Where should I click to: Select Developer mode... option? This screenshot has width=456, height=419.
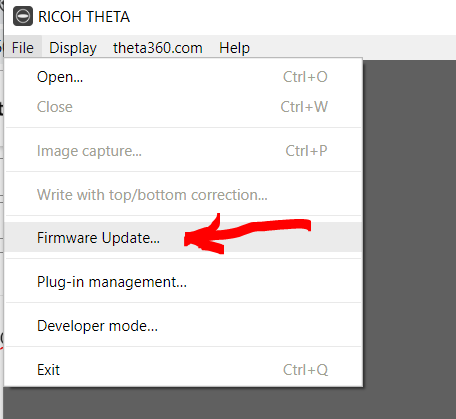click(x=184, y=326)
